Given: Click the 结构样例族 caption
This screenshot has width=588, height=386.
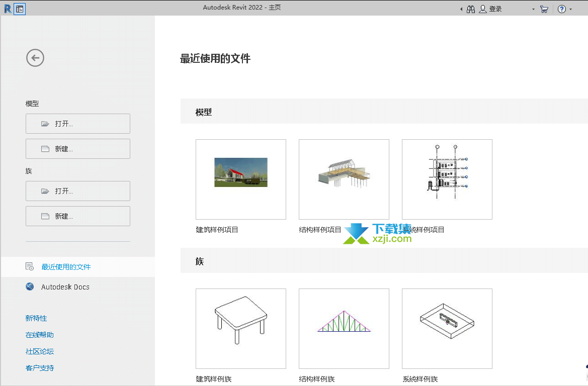Looking at the screenshot, I should click(x=317, y=379).
